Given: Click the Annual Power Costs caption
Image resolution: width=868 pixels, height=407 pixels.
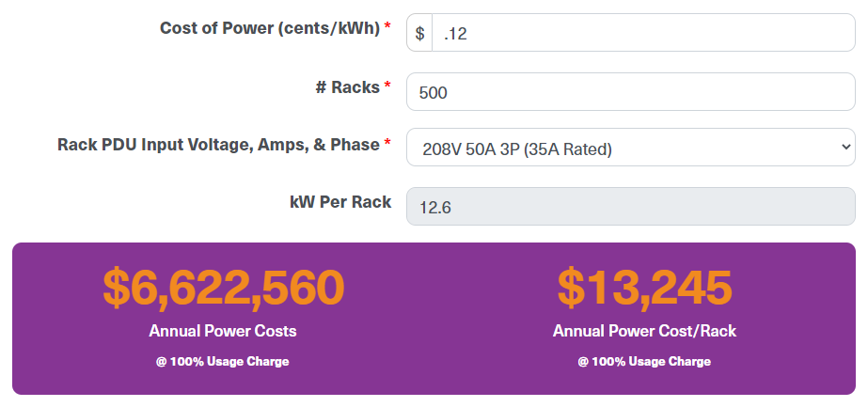Looking at the screenshot, I should point(223,331).
